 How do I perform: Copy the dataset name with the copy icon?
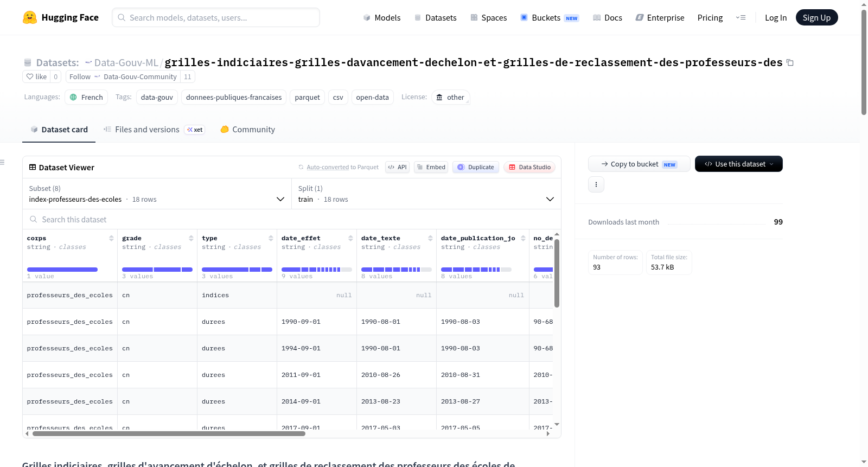(790, 62)
